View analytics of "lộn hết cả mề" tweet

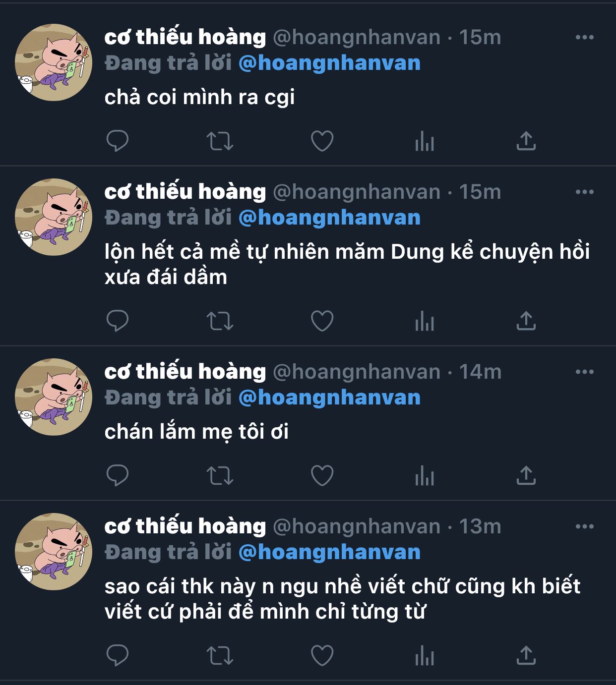coord(425,321)
